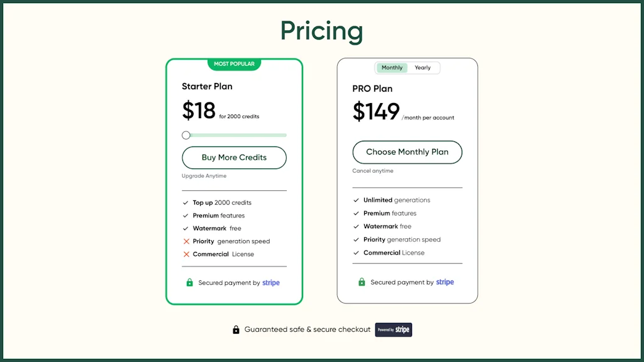Click the credits slider track

coord(239,135)
